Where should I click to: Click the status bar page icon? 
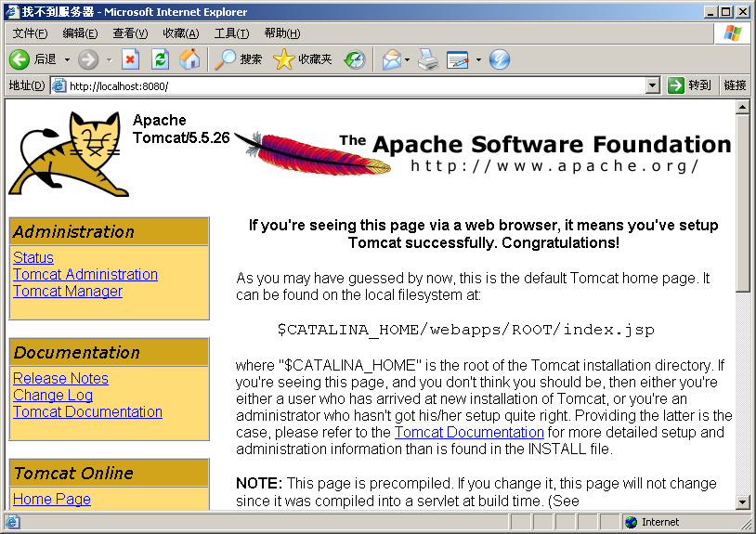12,522
